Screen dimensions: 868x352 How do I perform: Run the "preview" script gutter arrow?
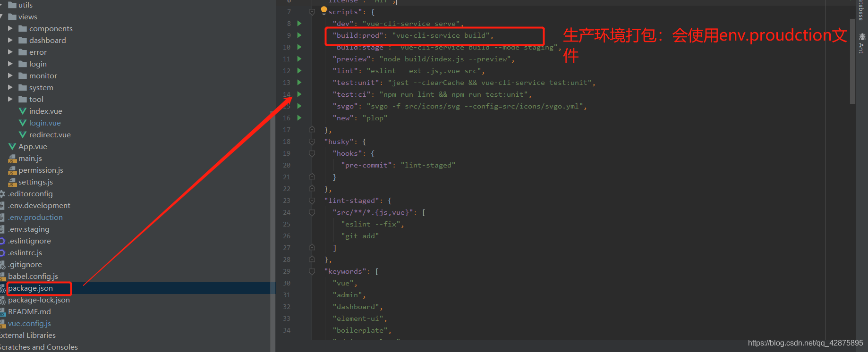click(x=299, y=59)
